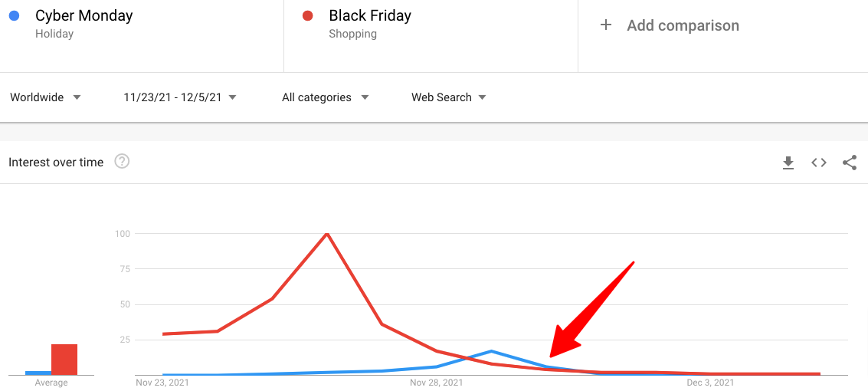This screenshot has height=391, width=868.
Task: Expand the All categories dropdown
Action: (325, 97)
